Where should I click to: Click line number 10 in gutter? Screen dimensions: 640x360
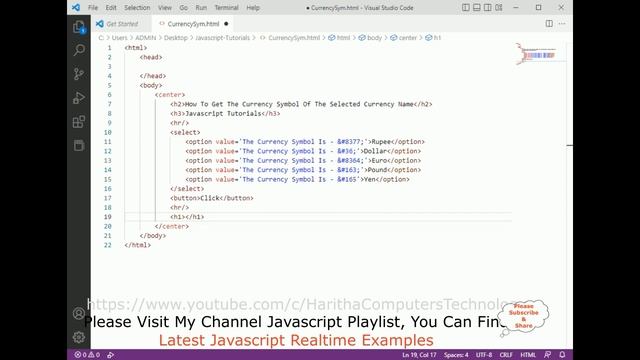tap(107, 132)
